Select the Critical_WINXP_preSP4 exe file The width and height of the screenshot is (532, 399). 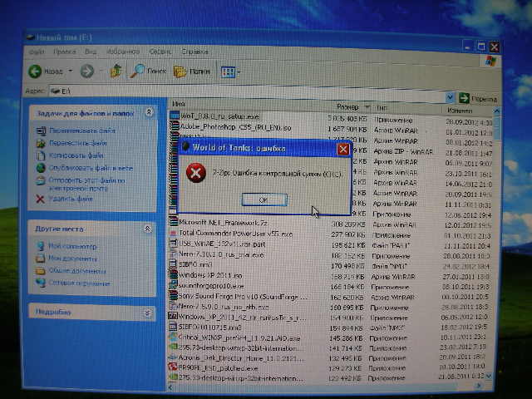pos(239,338)
